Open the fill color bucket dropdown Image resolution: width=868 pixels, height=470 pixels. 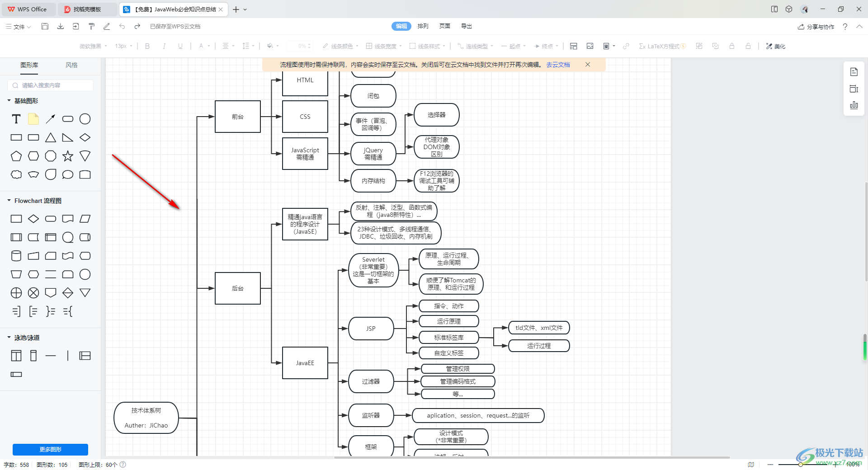(273, 46)
